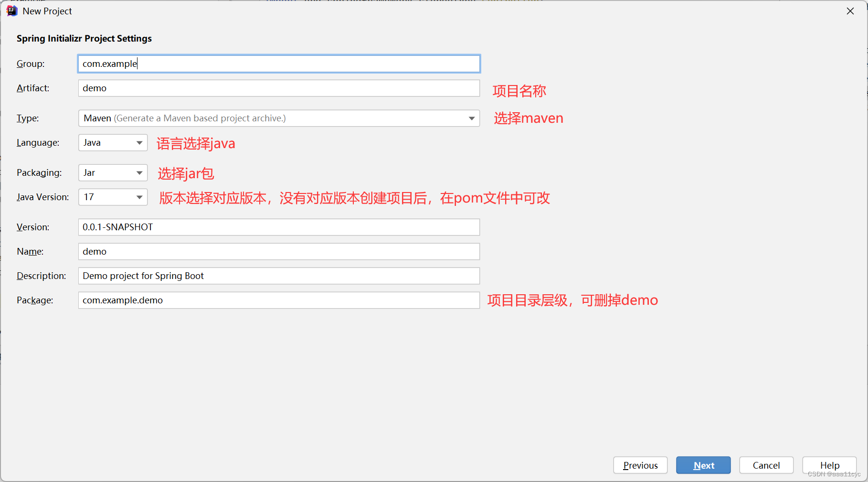This screenshot has height=482, width=868.
Task: Click the Package field com.example.demo
Action: pos(279,300)
